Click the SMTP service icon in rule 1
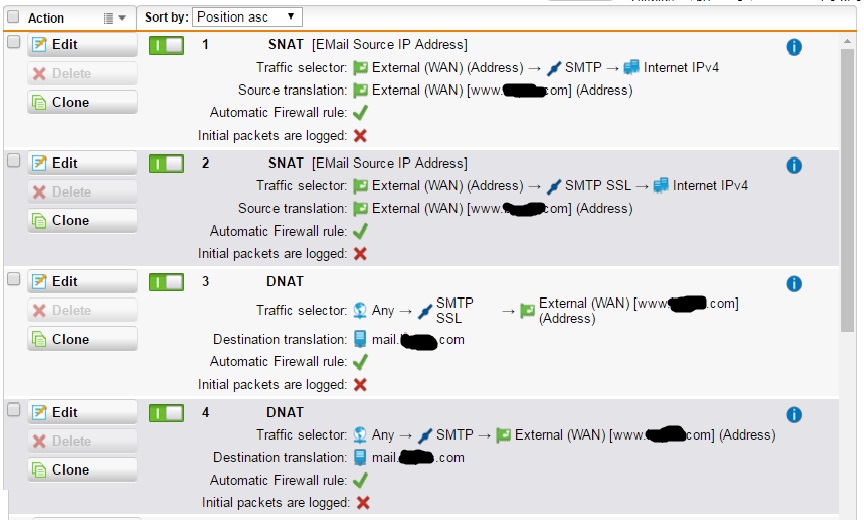The width and height of the screenshot is (864, 520). coord(554,68)
